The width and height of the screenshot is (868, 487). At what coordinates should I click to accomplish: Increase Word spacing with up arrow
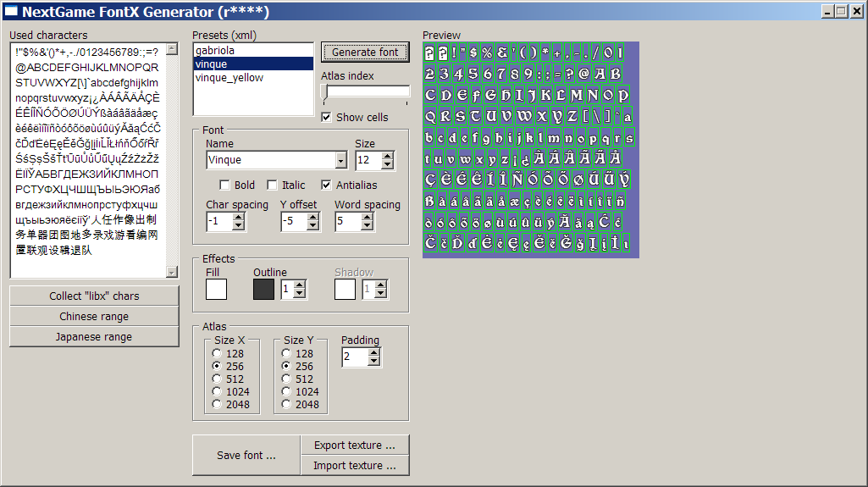(367, 218)
